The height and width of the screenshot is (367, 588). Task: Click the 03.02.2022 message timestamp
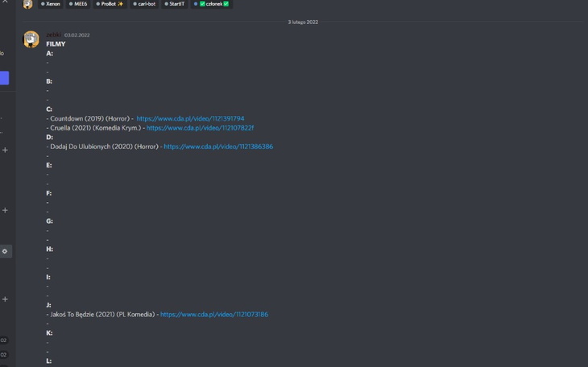pyautogui.click(x=77, y=35)
